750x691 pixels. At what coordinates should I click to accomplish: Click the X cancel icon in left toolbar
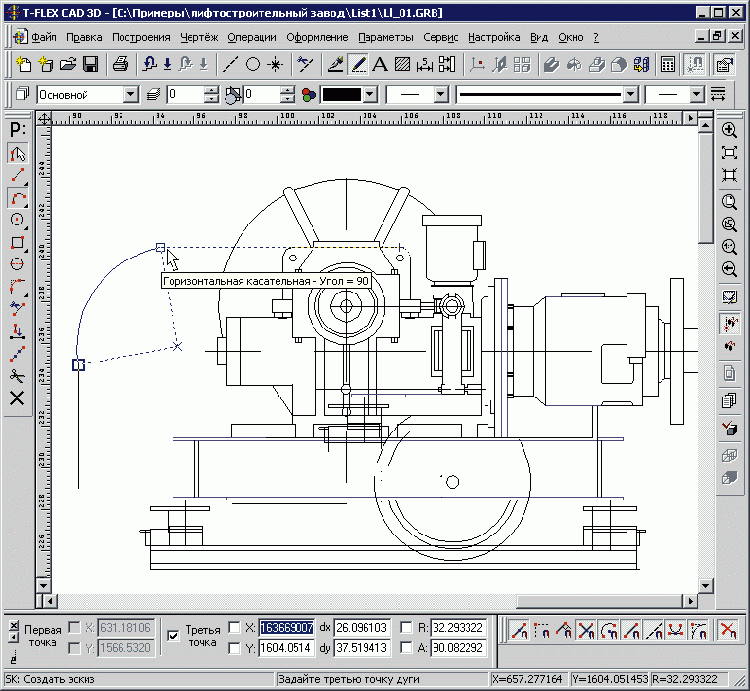(17, 397)
